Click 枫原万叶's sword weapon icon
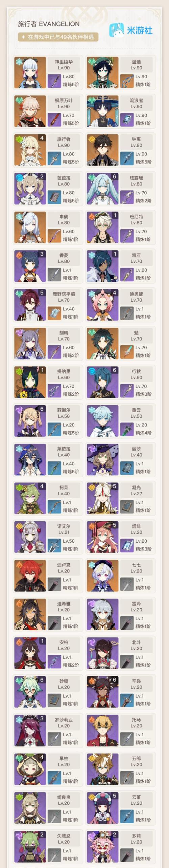The height and width of the screenshot is (868, 169). click(x=54, y=120)
